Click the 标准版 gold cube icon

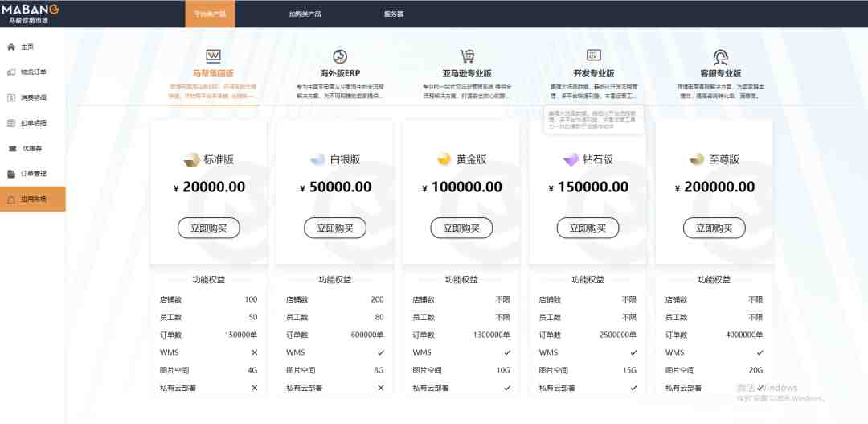pos(191,159)
